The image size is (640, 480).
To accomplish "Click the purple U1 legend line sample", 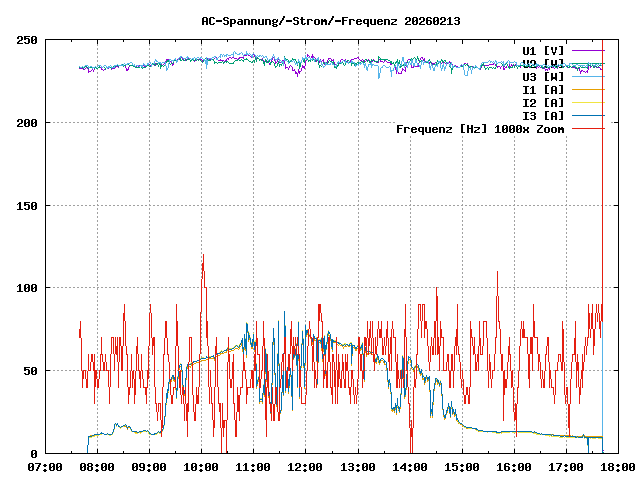I will point(587,50).
